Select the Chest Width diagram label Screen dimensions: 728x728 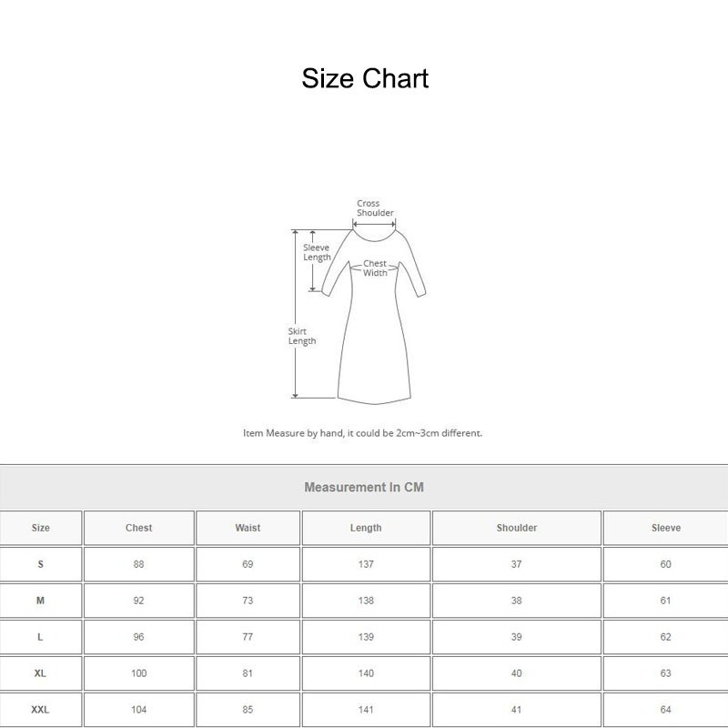point(375,268)
